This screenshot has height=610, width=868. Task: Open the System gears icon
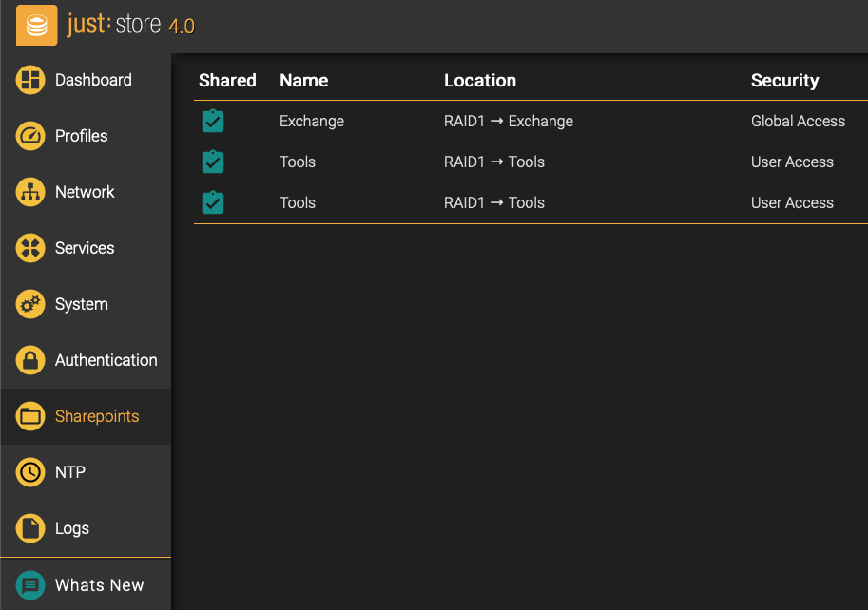point(30,304)
